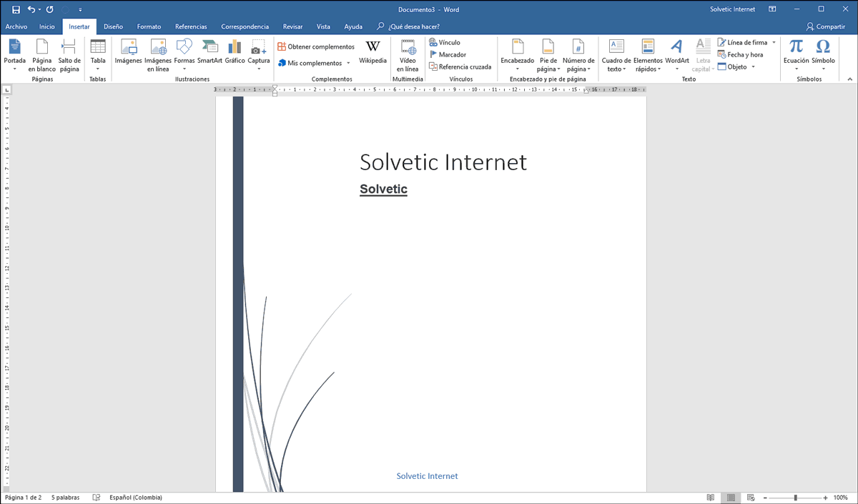Image resolution: width=858 pixels, height=504 pixels.
Task: Click the Redo/Repeat icon
Action: (x=50, y=9)
